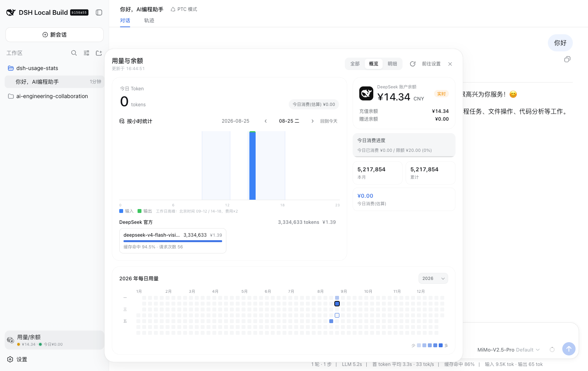588x371 pixels.
Task: Click the 今日消费(估算) ¥0.00 pill
Action: pos(314,104)
